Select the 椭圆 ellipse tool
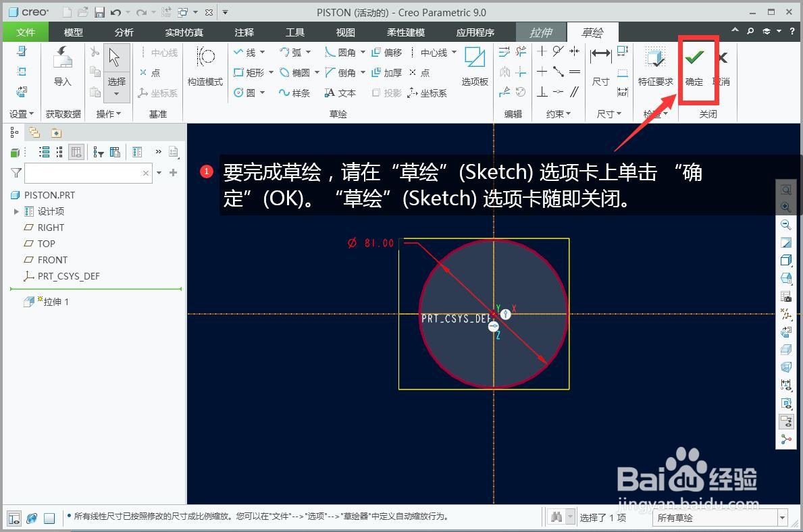Screen dimensions: 803x532 294,73
